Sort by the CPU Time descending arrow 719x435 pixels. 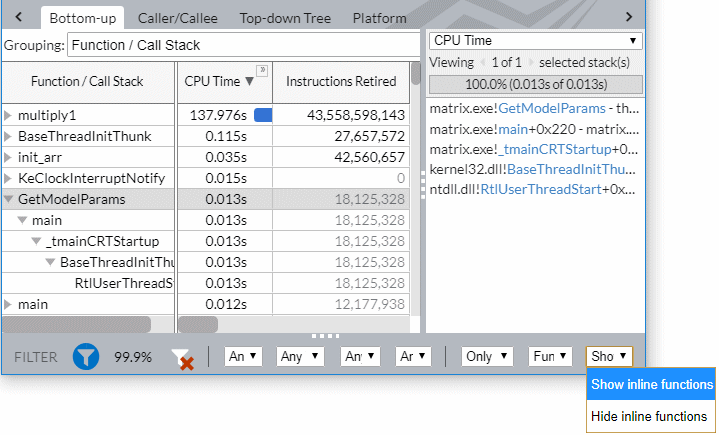[249, 82]
